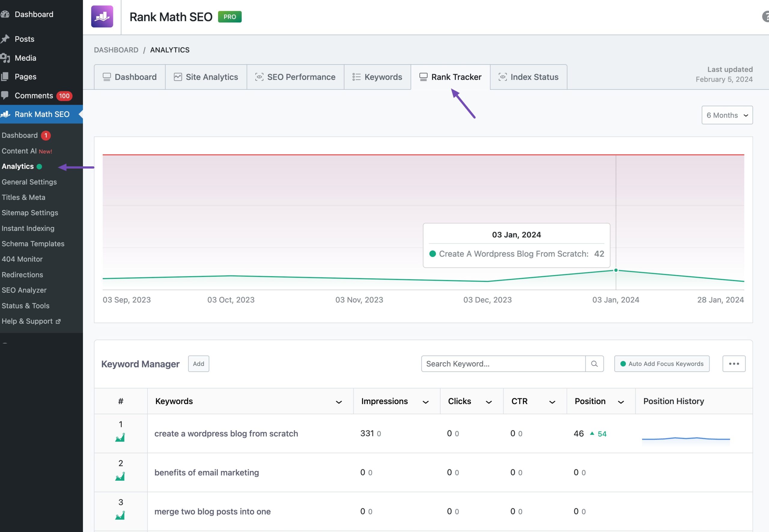Image resolution: width=769 pixels, height=532 pixels.
Task: Select the Dashboard tab
Action: click(x=130, y=77)
